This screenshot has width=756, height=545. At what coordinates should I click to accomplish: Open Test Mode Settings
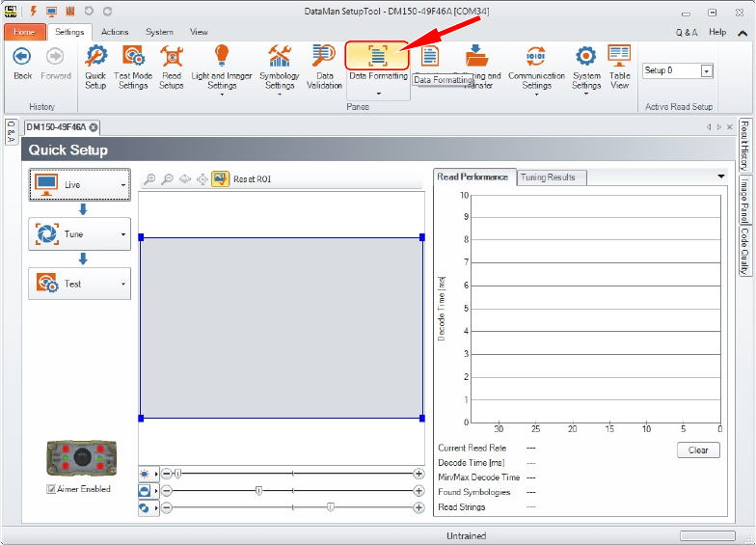coord(133,67)
